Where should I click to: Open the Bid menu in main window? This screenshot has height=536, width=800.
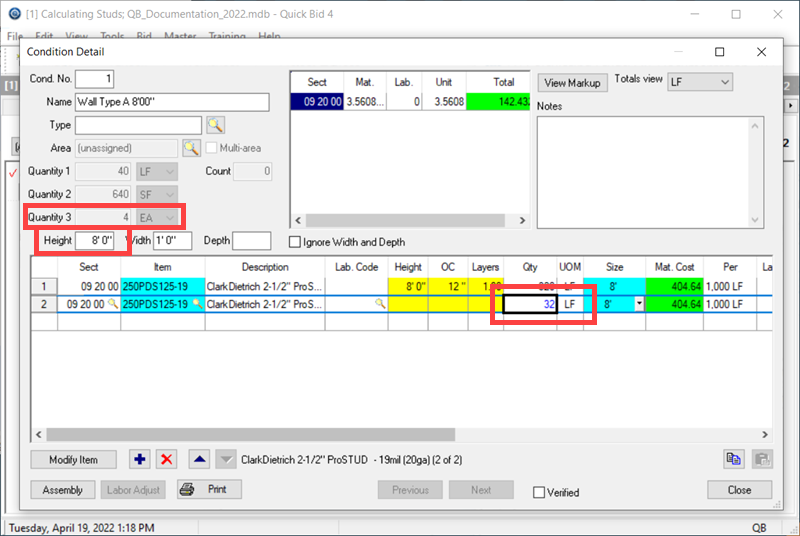144,36
